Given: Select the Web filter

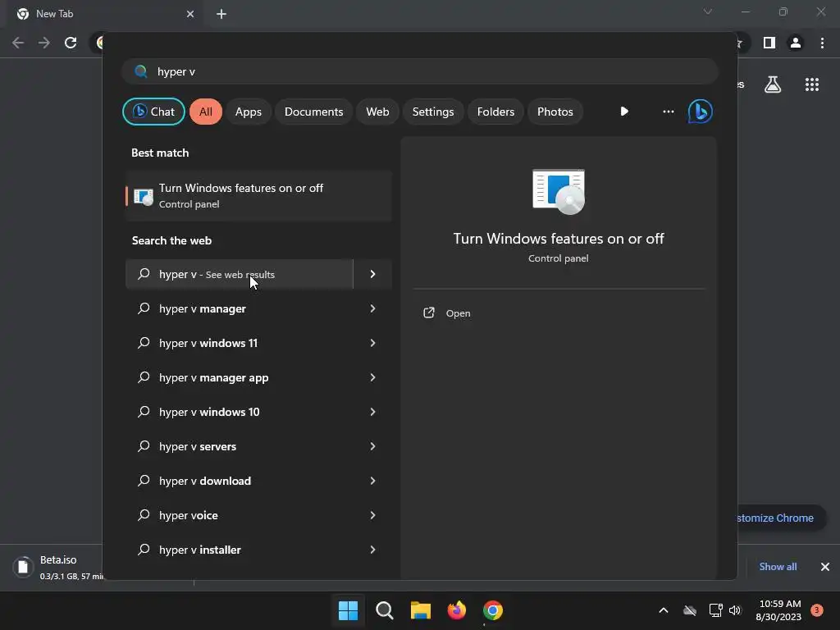Looking at the screenshot, I should tap(377, 112).
